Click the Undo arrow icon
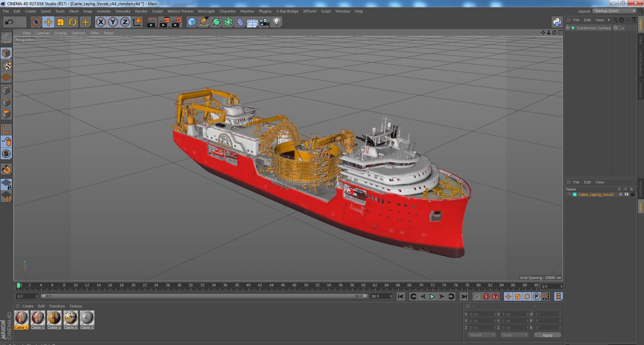644x345 pixels. pyautogui.click(x=9, y=22)
